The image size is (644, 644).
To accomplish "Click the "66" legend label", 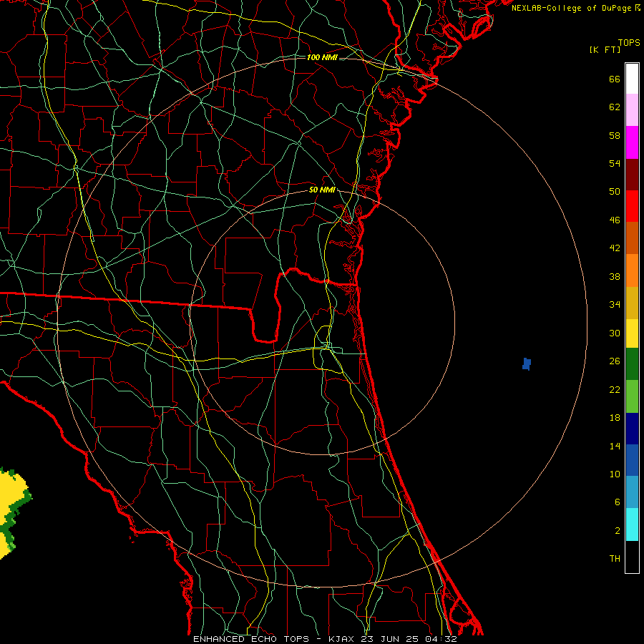I will [x=615, y=79].
